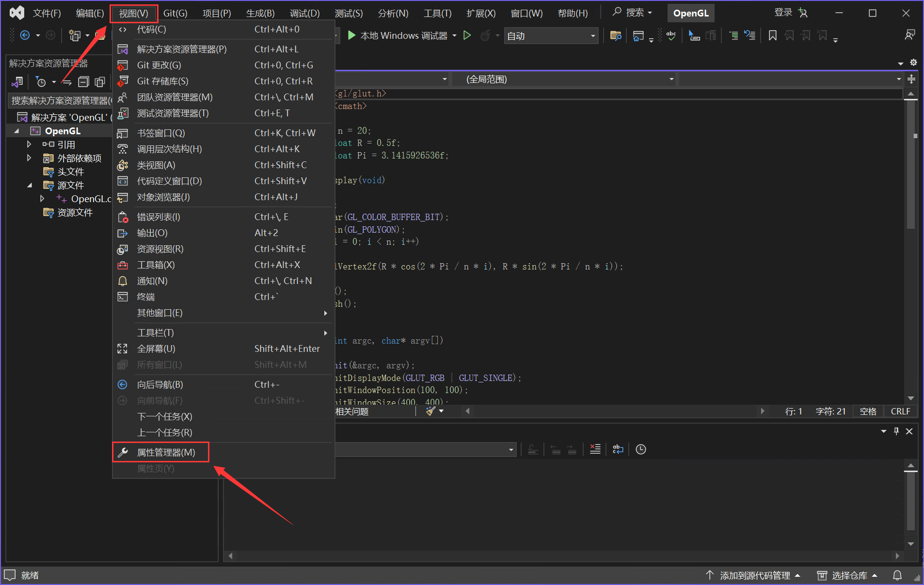Image resolution: width=924 pixels, height=585 pixels.
Task: Click the output horizontal scrollbar right arrow
Action: [x=897, y=556]
